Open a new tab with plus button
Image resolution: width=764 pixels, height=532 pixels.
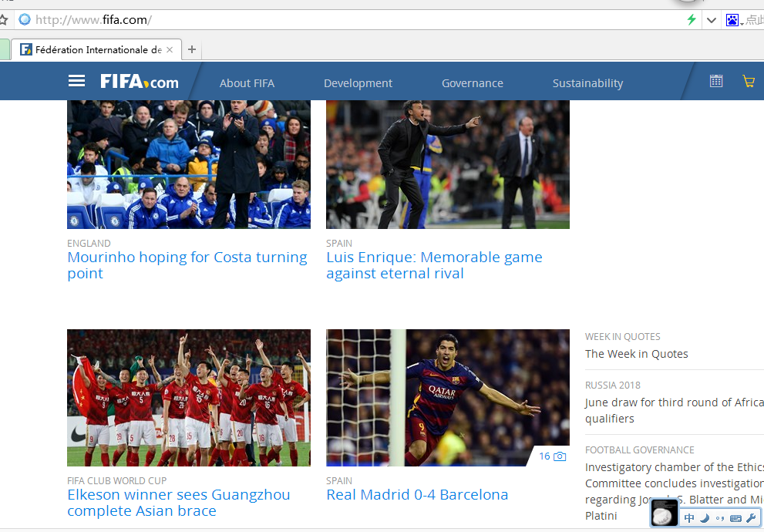(192, 49)
